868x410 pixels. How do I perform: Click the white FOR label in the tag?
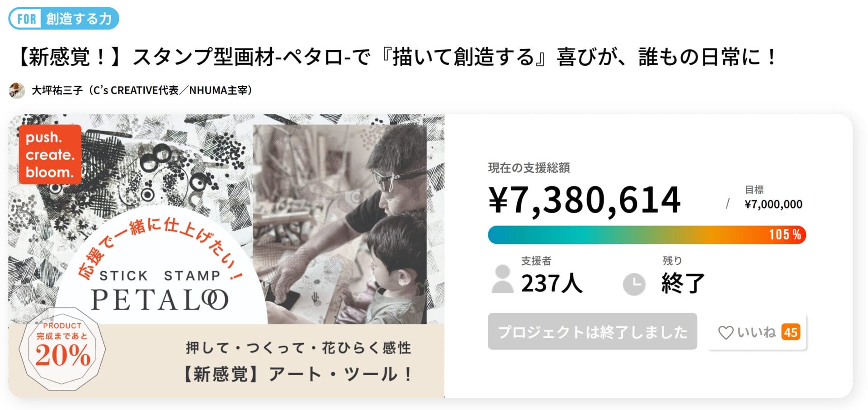click(27, 19)
